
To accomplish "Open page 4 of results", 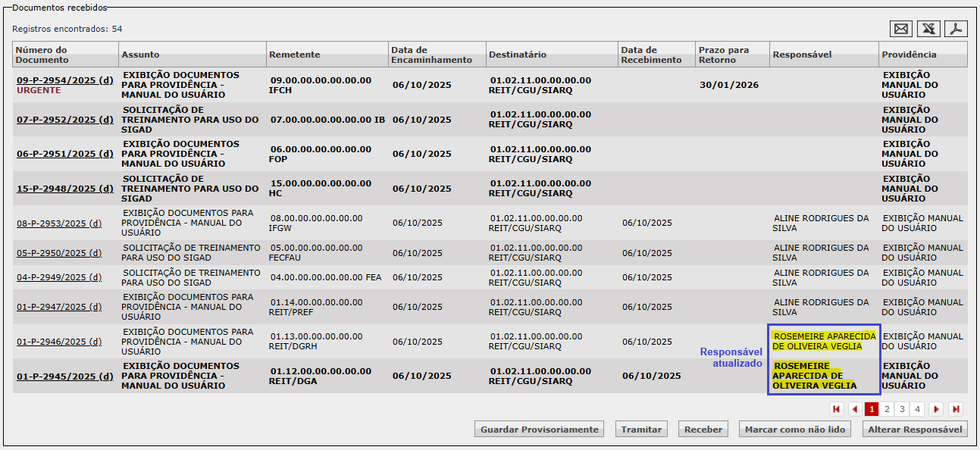I will [917, 409].
